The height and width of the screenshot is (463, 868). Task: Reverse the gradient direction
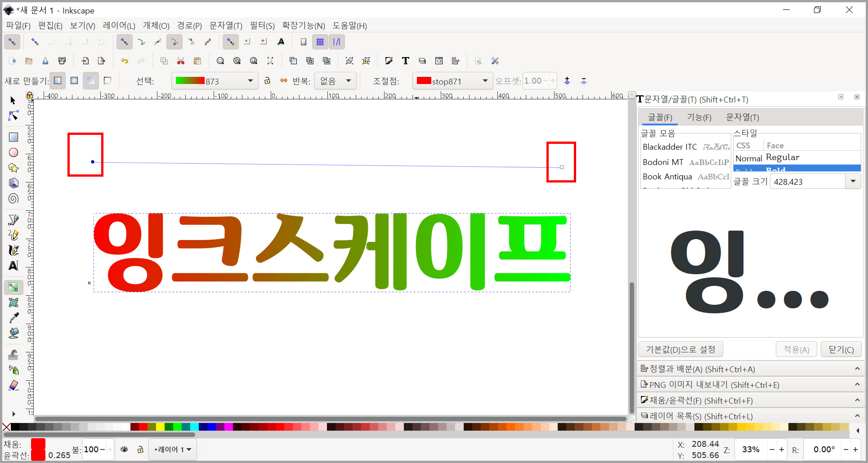click(x=284, y=80)
